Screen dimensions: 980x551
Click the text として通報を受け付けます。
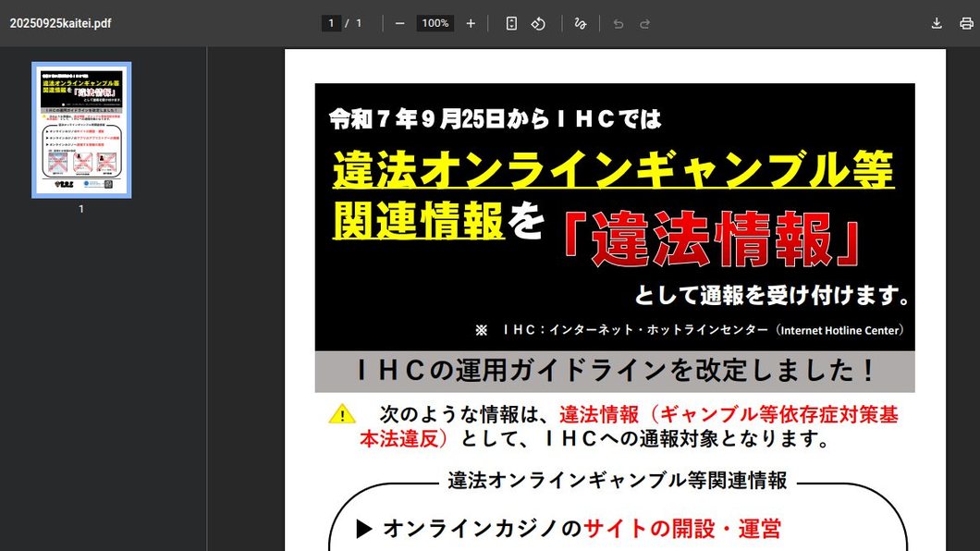tap(773, 295)
